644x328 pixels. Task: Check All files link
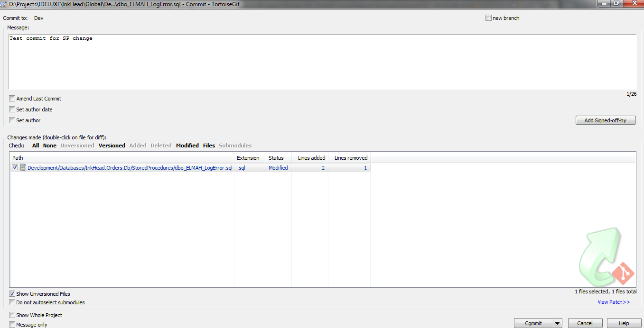(x=36, y=146)
